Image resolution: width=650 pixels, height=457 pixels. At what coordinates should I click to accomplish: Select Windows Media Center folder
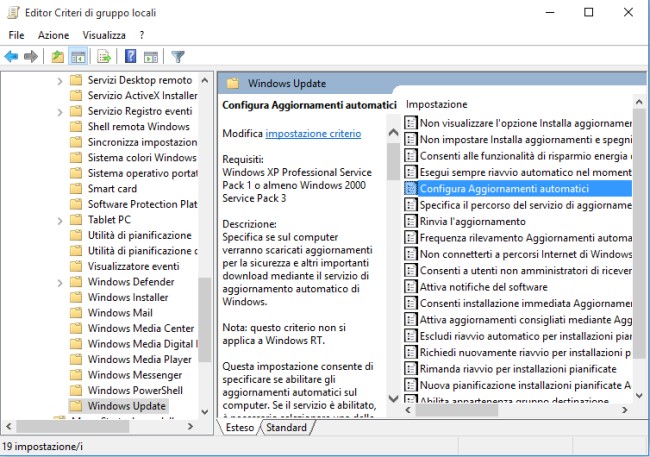[141, 328]
